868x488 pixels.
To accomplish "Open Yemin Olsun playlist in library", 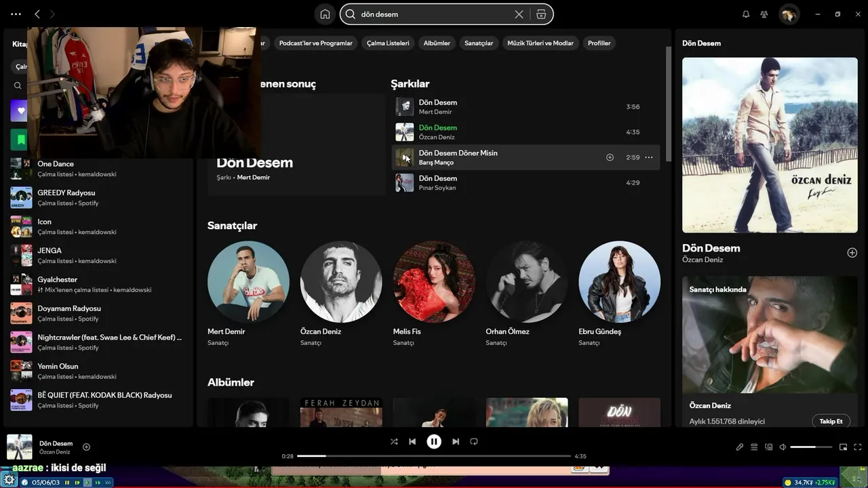I will click(x=98, y=371).
